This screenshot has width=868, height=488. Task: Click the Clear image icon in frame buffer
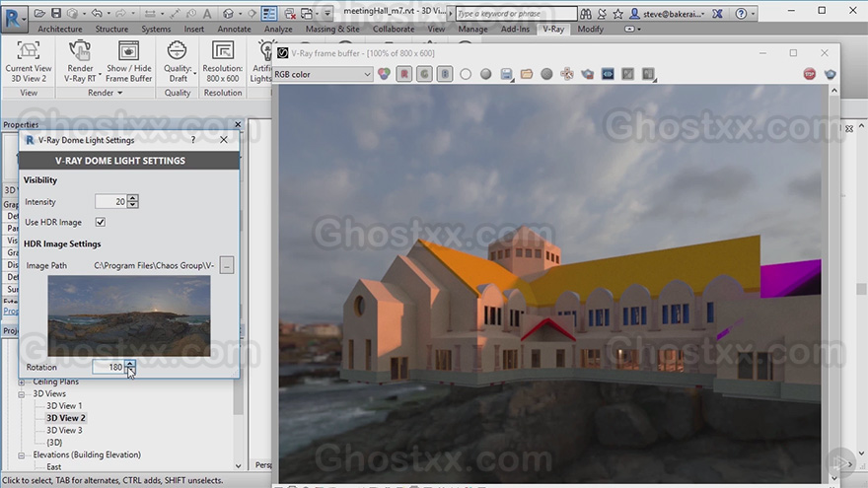(546, 74)
